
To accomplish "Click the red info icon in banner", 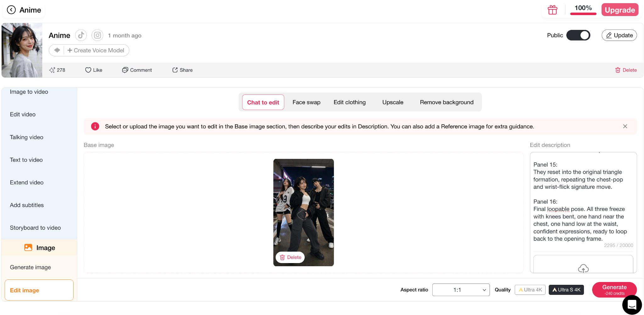I will (95, 127).
